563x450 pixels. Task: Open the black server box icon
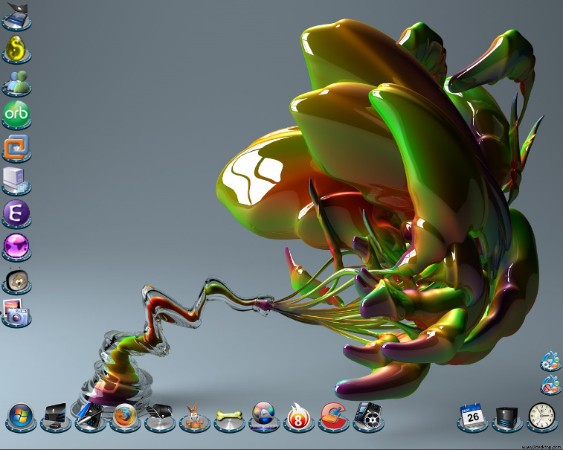point(507,418)
